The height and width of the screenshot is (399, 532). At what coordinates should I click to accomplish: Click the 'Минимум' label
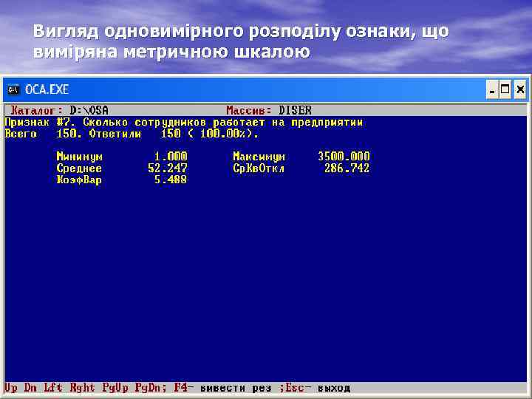click(79, 157)
